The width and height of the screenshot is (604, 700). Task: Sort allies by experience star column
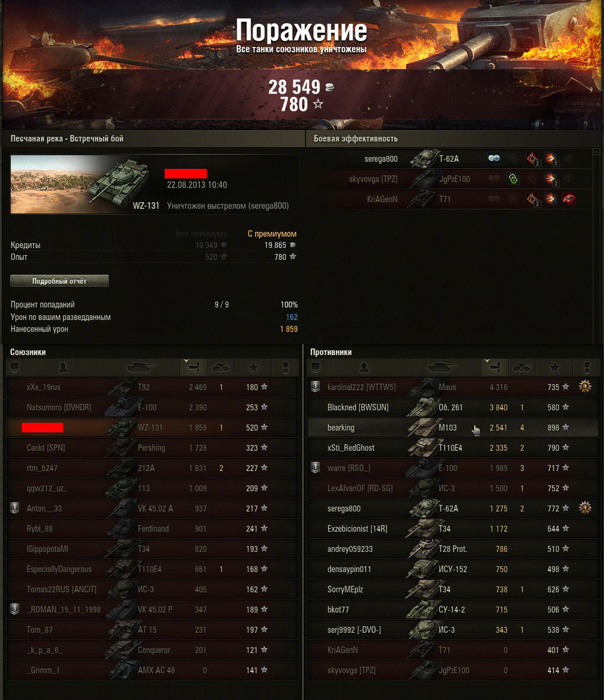click(x=253, y=367)
